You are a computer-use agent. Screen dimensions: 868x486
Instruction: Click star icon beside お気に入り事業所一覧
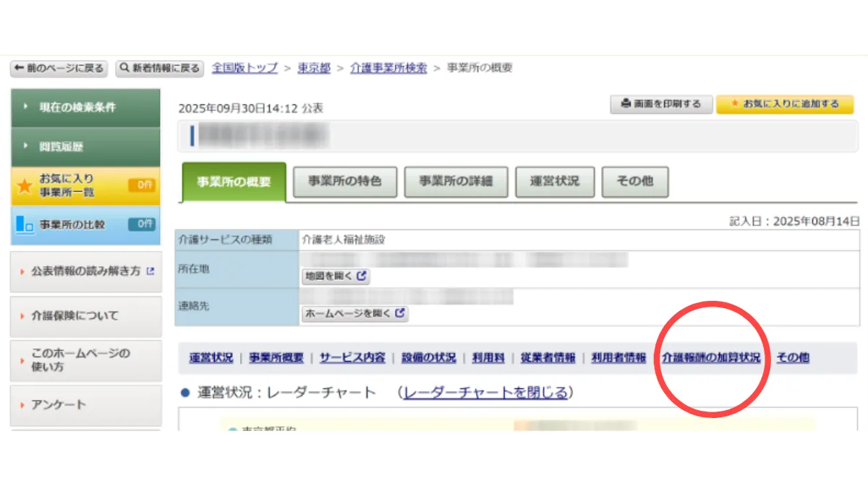point(25,186)
